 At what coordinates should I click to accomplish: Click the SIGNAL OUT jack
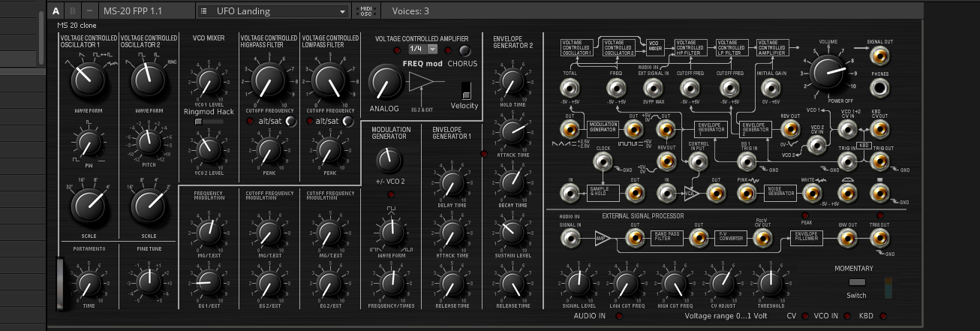879,56
